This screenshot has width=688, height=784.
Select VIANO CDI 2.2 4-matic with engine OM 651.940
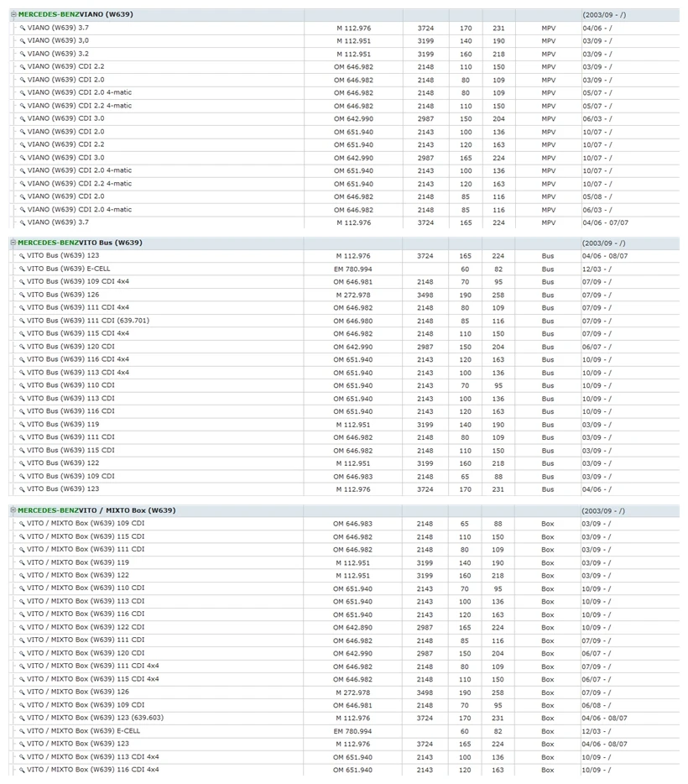344,184
